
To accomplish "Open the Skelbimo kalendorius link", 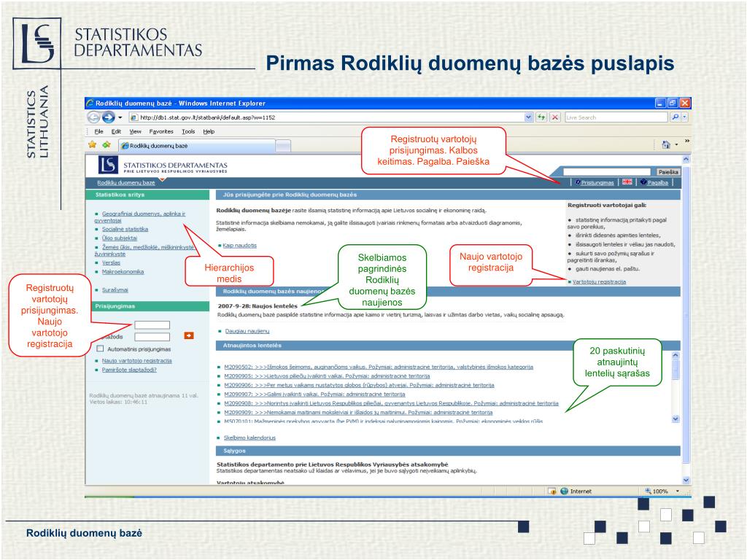I will (x=249, y=437).
